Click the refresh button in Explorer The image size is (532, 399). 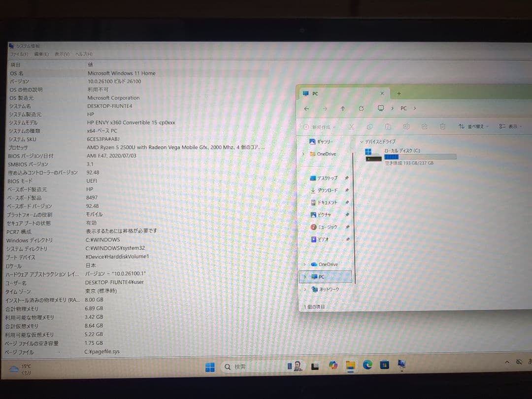click(361, 108)
